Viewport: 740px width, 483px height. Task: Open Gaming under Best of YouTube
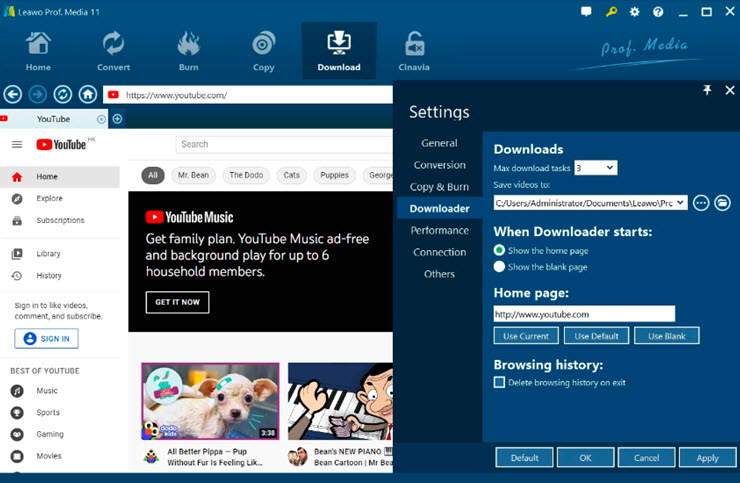coord(50,434)
